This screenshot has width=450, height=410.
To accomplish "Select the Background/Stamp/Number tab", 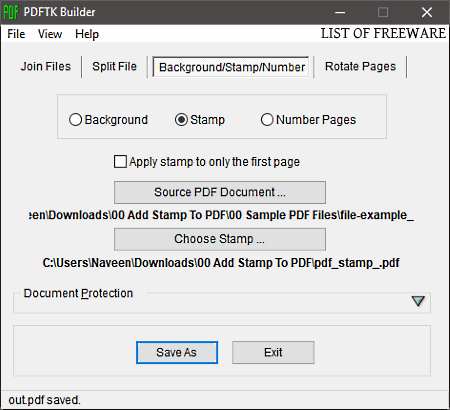I will 232,67.
